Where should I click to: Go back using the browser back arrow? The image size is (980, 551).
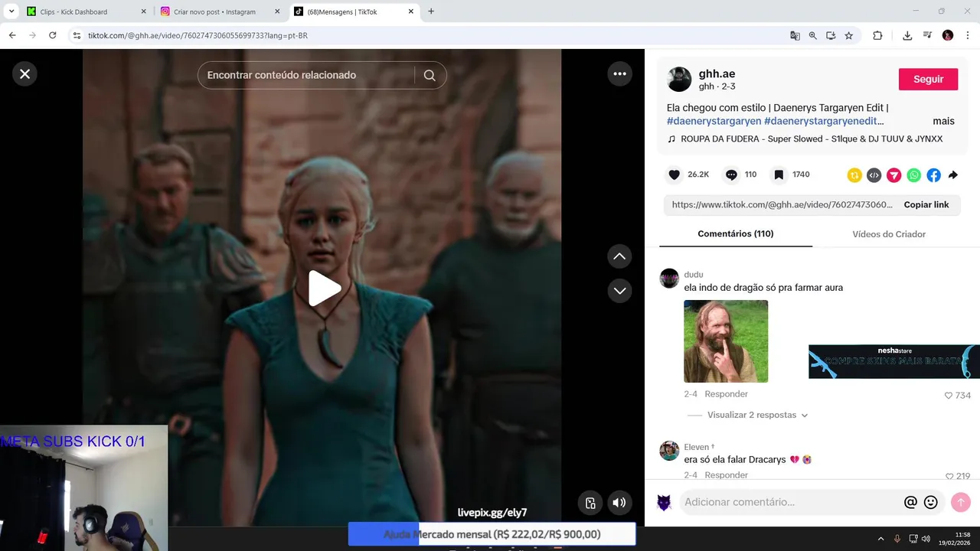12,35
